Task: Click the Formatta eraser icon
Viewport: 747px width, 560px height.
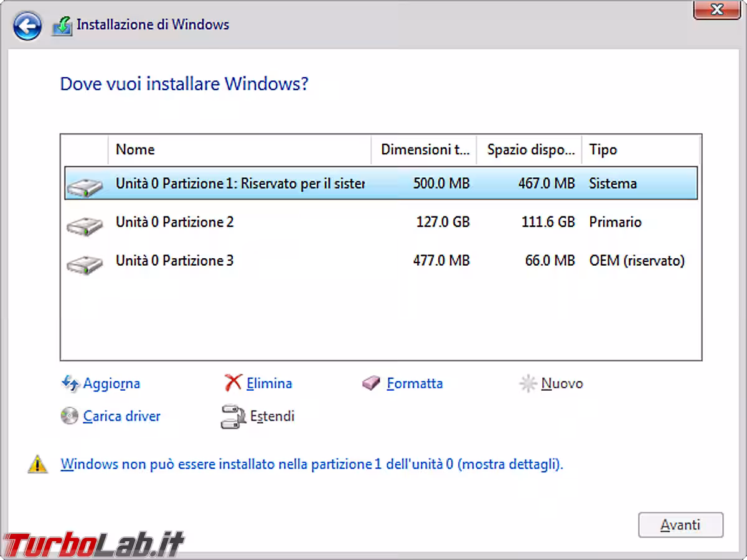Action: [x=371, y=383]
